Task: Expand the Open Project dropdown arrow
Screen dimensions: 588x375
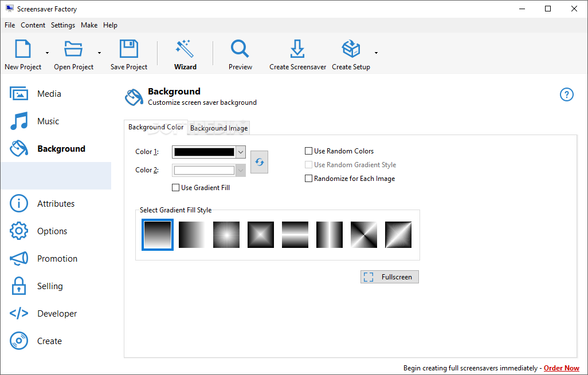Action: click(99, 53)
